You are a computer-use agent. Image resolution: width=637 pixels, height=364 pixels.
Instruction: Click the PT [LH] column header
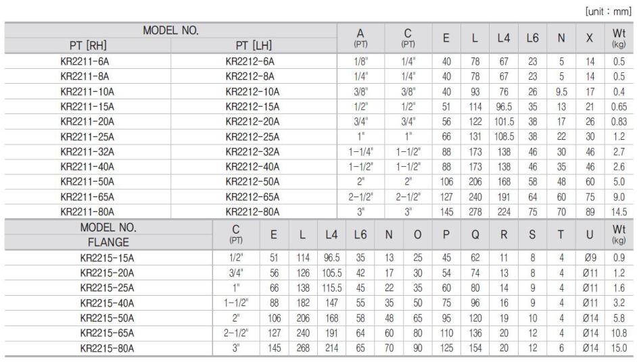tap(254, 45)
